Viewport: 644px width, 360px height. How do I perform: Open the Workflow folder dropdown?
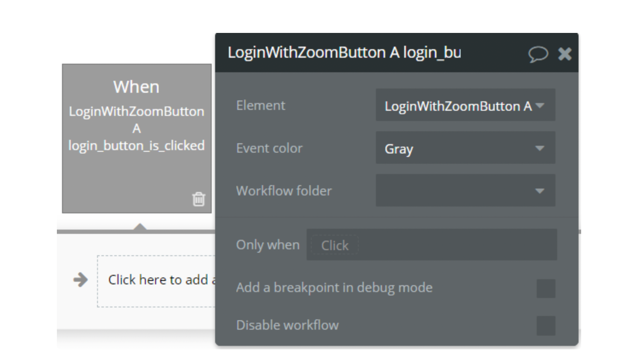465,191
